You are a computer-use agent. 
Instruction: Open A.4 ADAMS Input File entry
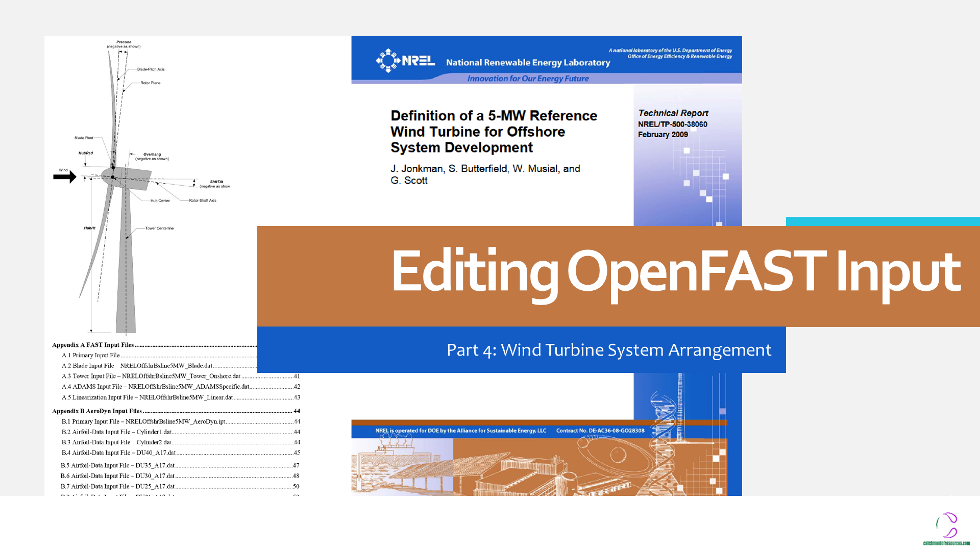coord(156,387)
